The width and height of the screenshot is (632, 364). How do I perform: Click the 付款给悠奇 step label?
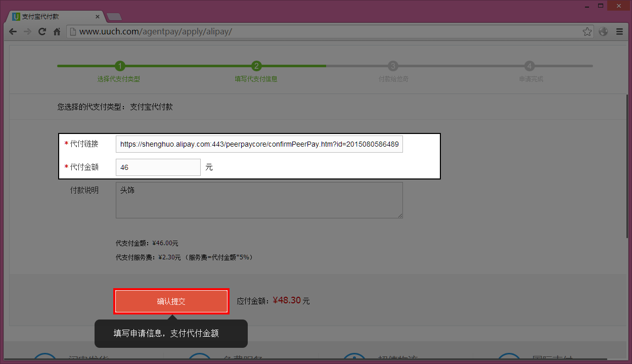[393, 79]
